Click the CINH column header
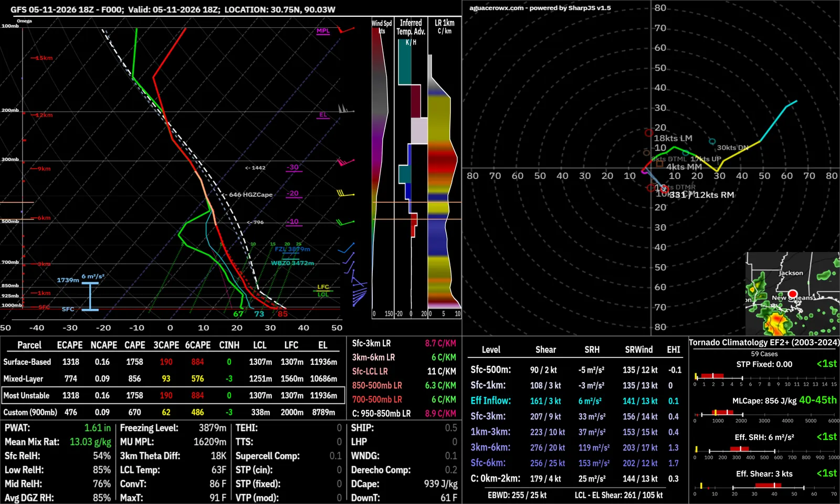The image size is (840, 504). 229,345
